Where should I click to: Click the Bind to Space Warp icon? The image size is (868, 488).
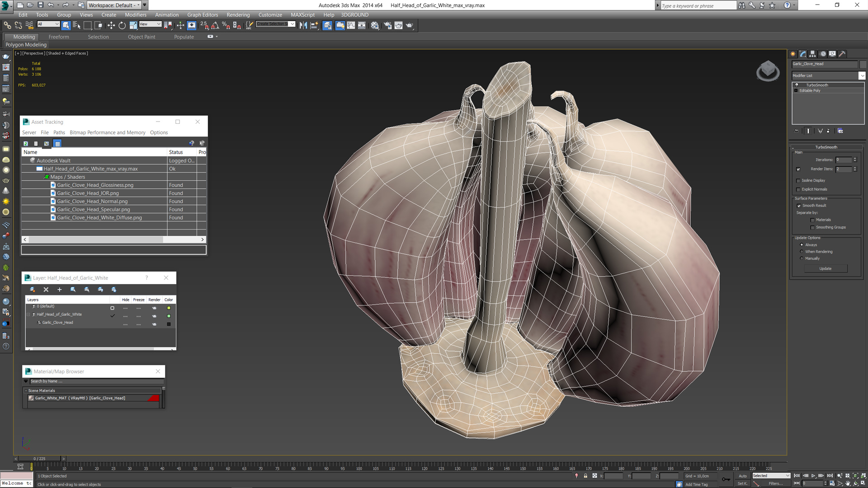click(x=29, y=25)
